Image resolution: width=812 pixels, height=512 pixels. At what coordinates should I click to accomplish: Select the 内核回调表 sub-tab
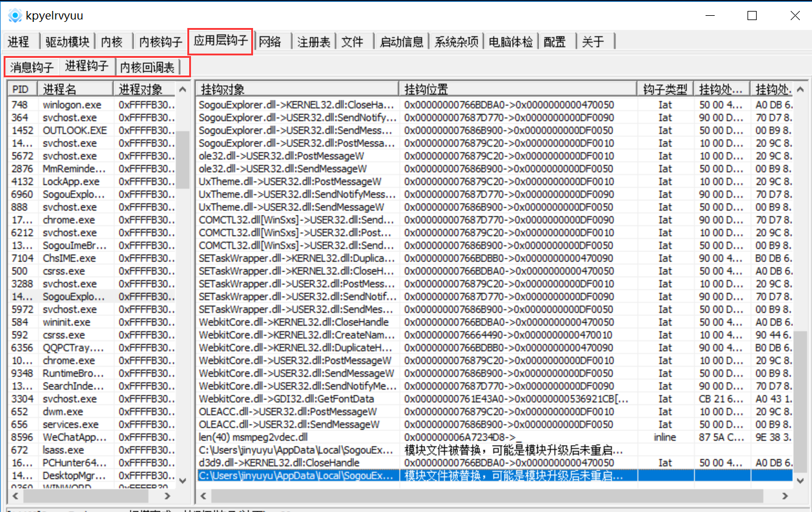(147, 67)
